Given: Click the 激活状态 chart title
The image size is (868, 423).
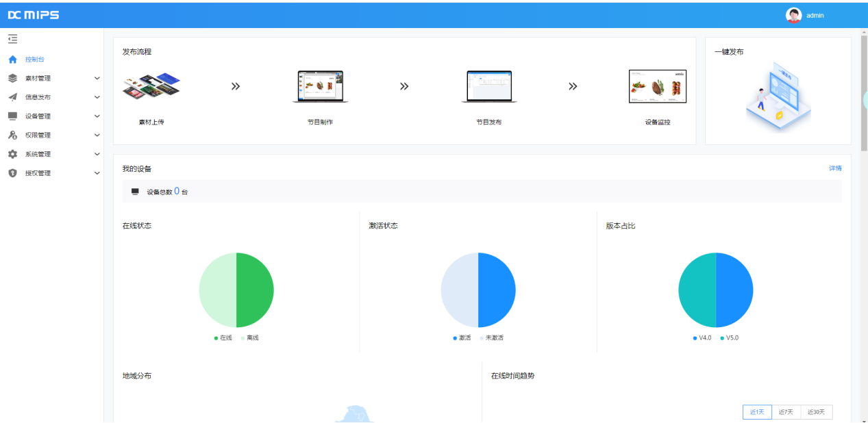Looking at the screenshot, I should tap(383, 226).
